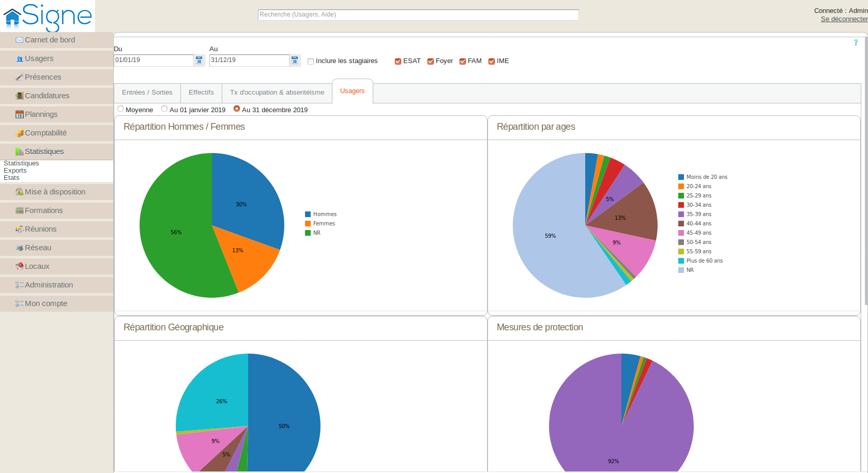Open the Plannings menu item
The image size is (868, 473).
click(x=56, y=114)
